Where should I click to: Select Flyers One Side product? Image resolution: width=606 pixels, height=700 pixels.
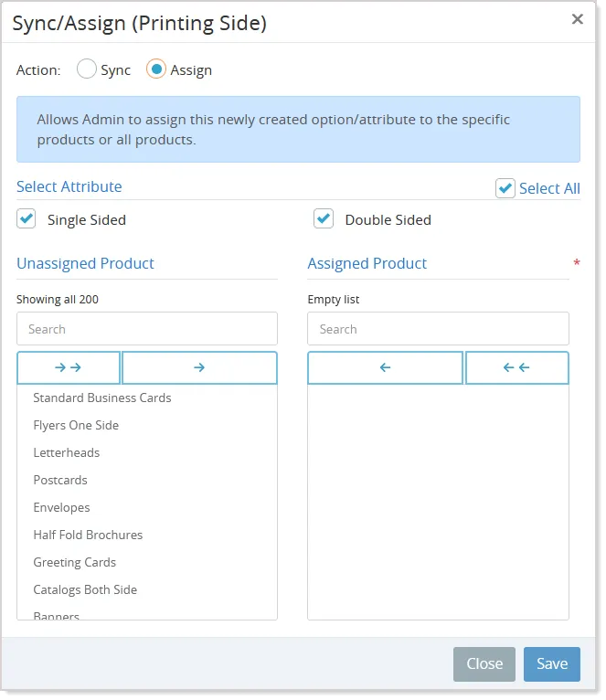pyautogui.click(x=147, y=425)
